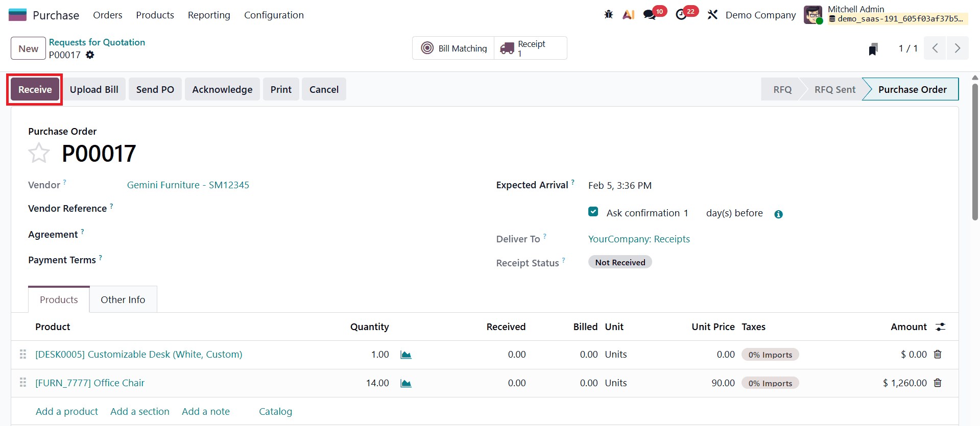Delete the Office Chair order line
Screen dimensions: 980x426
pyautogui.click(x=938, y=383)
